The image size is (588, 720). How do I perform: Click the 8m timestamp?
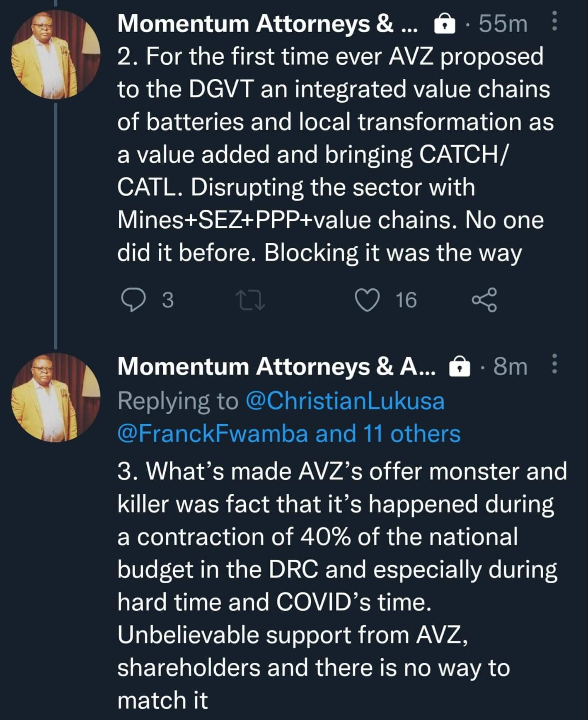click(x=510, y=367)
